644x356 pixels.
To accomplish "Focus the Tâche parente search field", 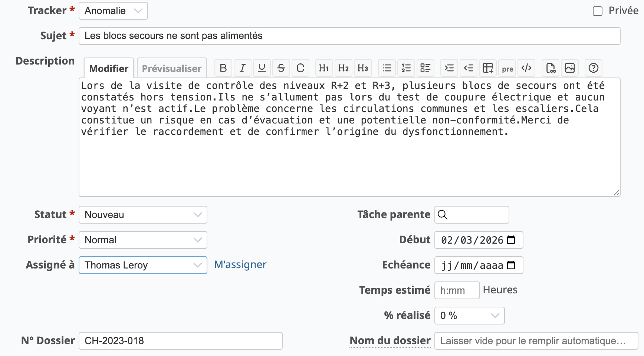I will coord(471,215).
